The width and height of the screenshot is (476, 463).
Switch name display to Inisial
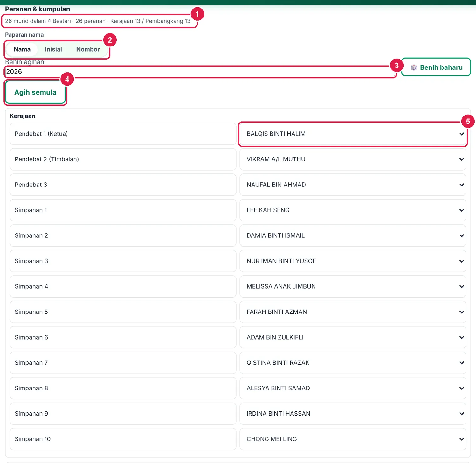point(53,49)
